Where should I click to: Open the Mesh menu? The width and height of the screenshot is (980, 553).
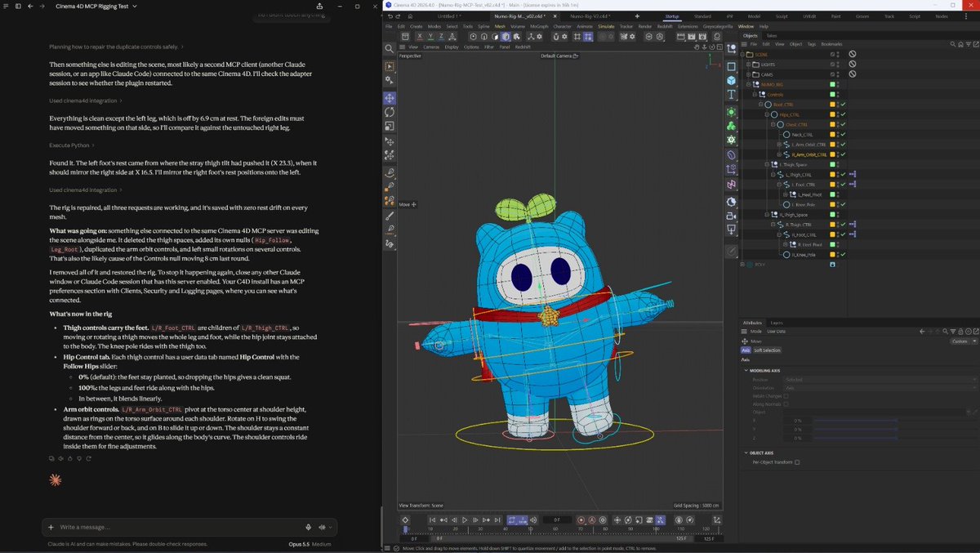point(500,26)
